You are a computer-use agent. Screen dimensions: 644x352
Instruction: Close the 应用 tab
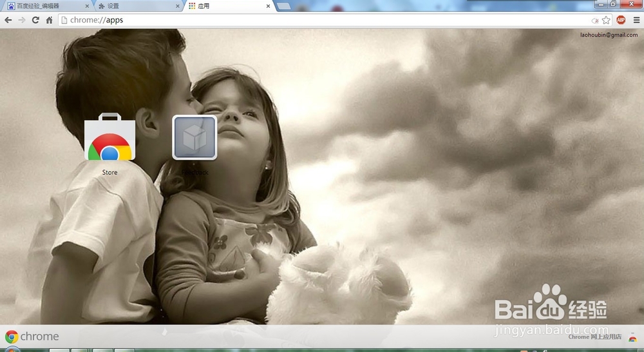(268, 6)
